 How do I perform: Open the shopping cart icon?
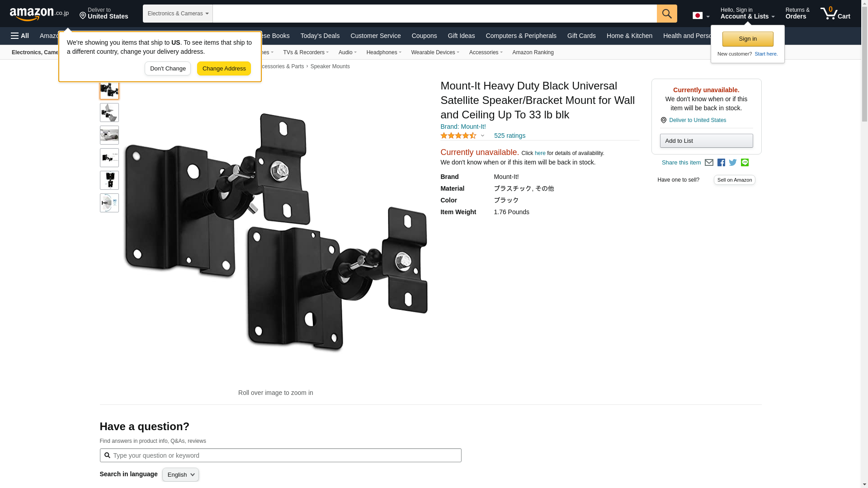pyautogui.click(x=835, y=14)
